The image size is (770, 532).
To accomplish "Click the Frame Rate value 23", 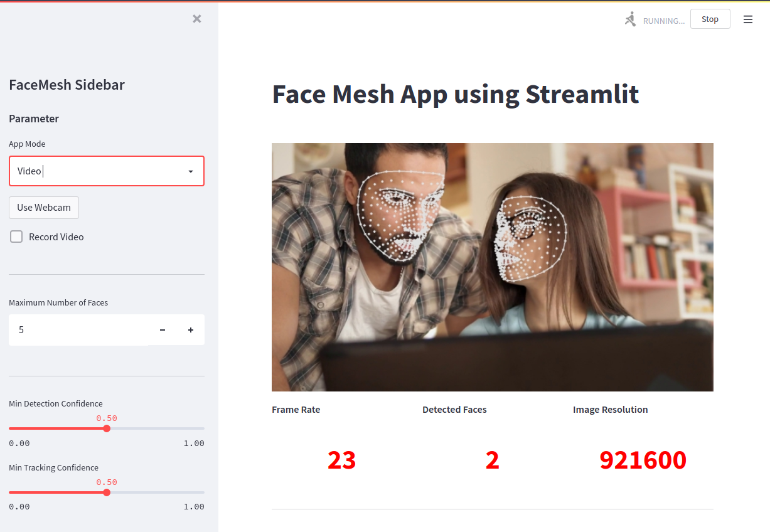I will [x=342, y=460].
